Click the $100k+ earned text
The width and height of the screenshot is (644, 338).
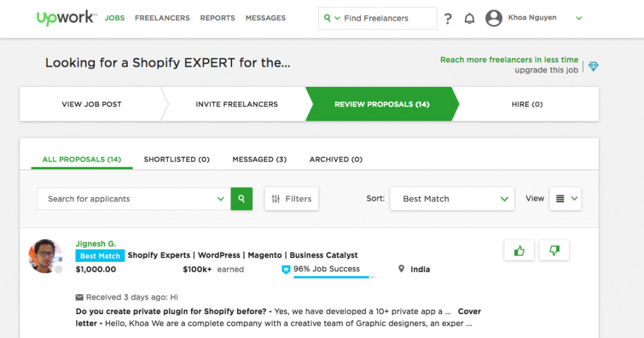[213, 269]
